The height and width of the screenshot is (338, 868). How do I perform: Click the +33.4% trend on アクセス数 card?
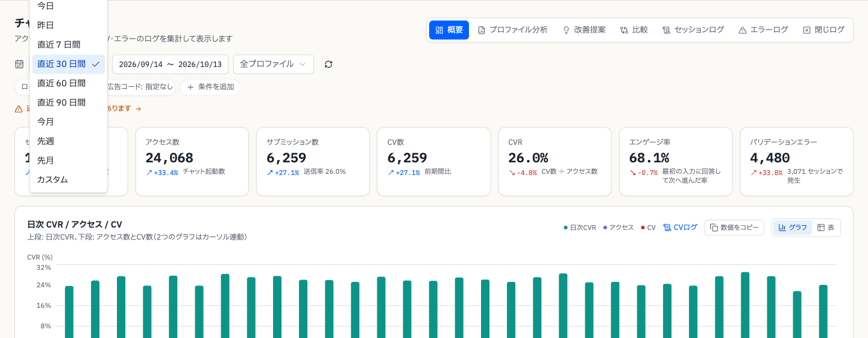(162, 172)
